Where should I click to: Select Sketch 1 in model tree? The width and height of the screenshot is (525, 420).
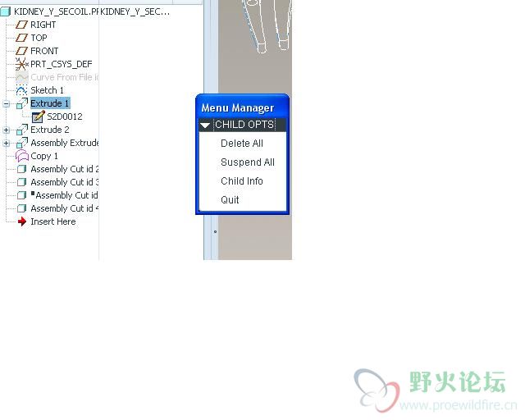pyautogui.click(x=47, y=90)
